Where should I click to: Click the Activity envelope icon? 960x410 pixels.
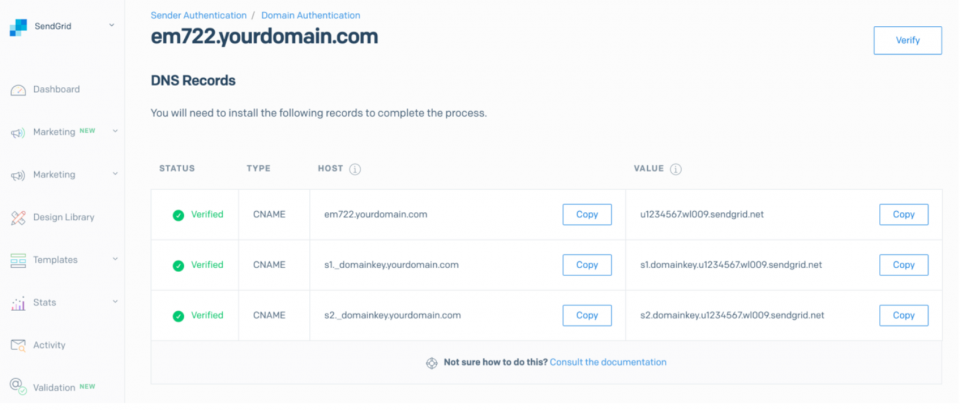tap(18, 345)
